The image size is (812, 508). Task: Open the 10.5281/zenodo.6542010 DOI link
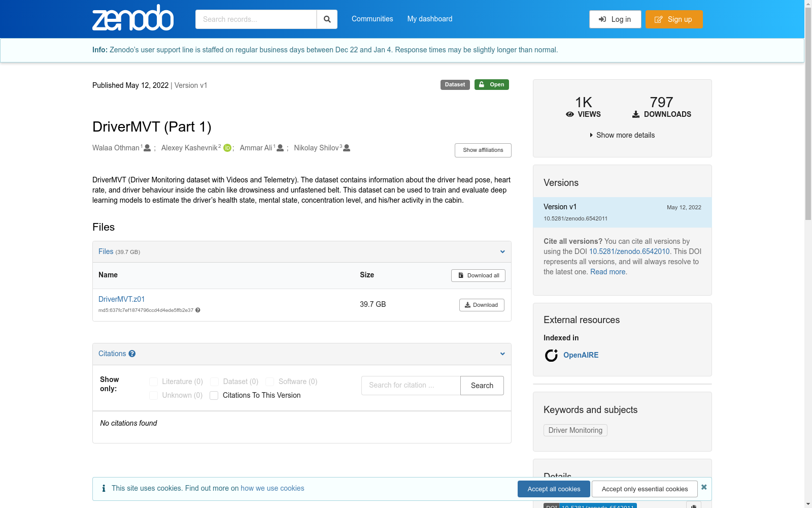(x=629, y=251)
